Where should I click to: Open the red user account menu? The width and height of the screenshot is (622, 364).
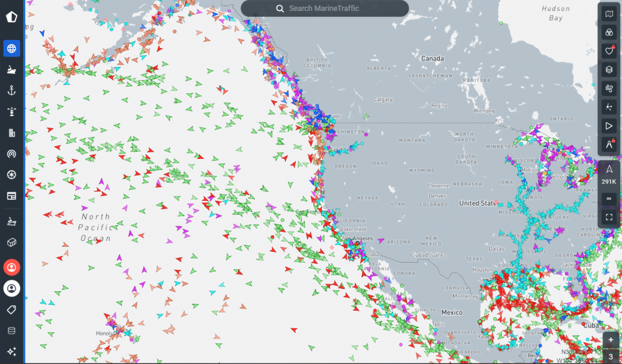pyautogui.click(x=12, y=267)
